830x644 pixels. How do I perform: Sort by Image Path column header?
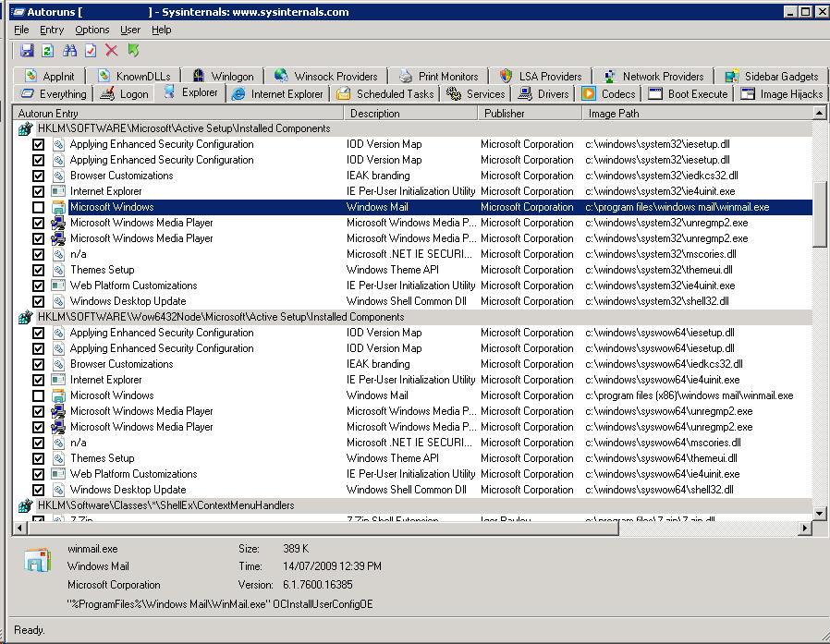pyautogui.click(x=697, y=114)
